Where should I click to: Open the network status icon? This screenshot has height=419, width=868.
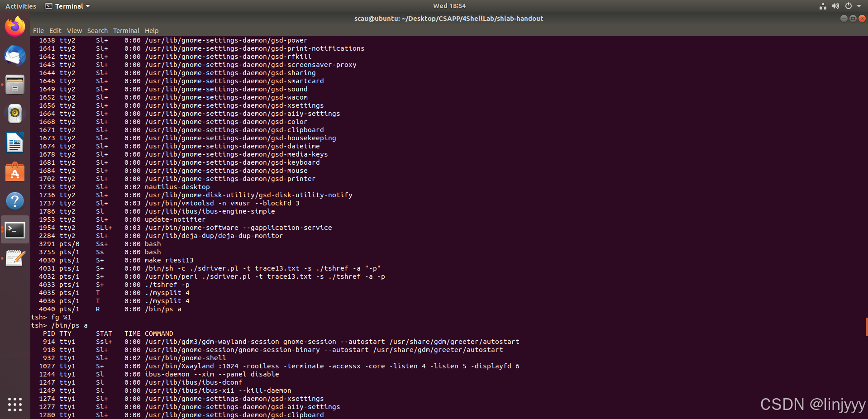click(x=823, y=6)
